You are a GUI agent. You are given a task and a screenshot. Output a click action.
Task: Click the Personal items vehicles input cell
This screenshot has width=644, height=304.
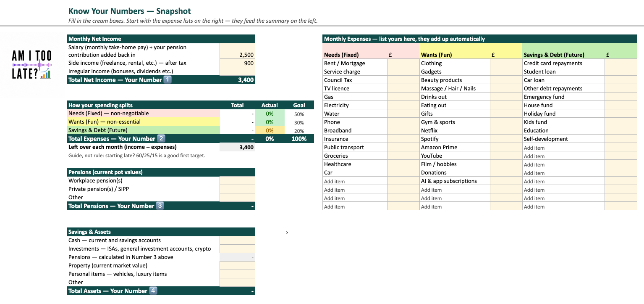point(237,274)
